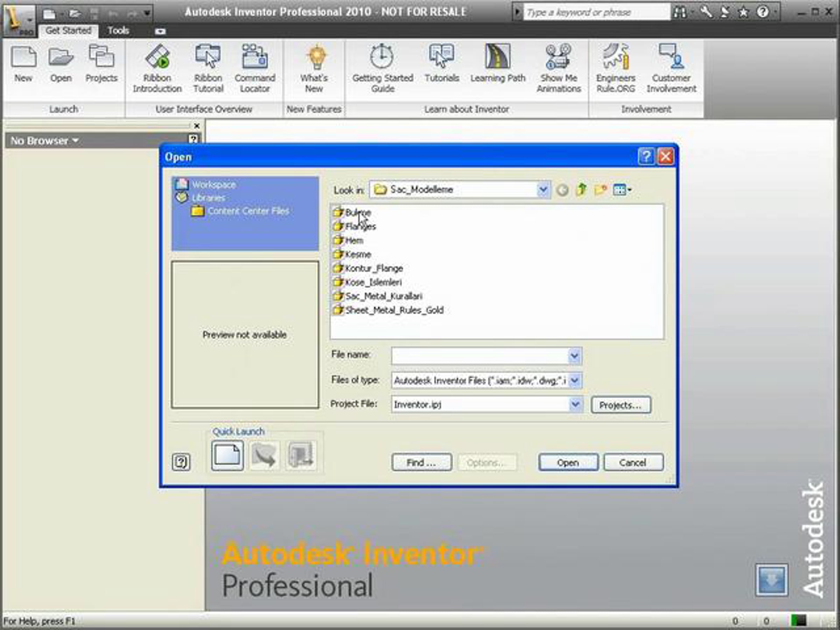Expand the Look in folder dropdown
The image size is (840, 630).
[543, 189]
